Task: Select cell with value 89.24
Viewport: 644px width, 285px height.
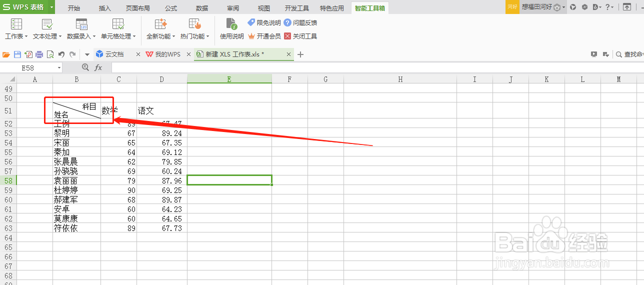Action: pyautogui.click(x=162, y=133)
